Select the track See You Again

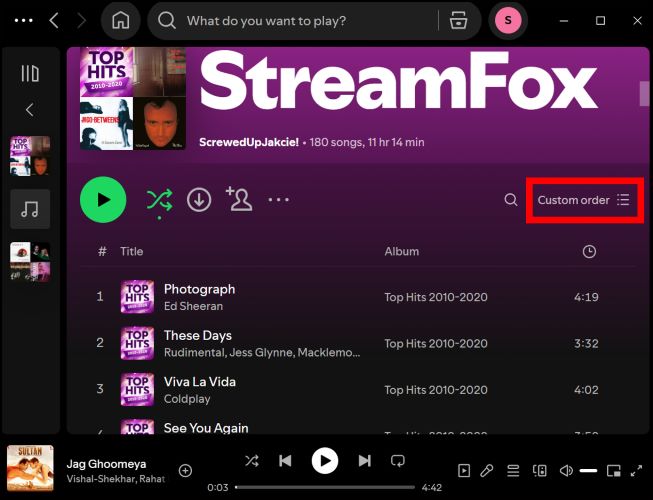206,428
